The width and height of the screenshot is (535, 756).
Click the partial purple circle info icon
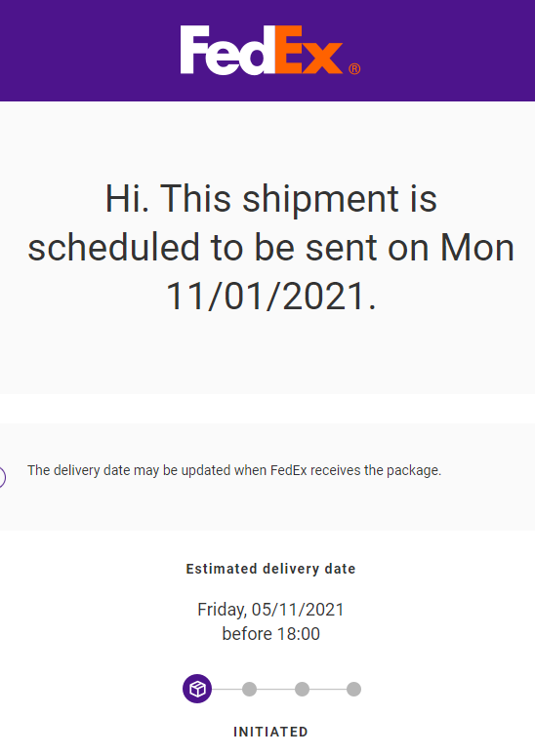2,477
